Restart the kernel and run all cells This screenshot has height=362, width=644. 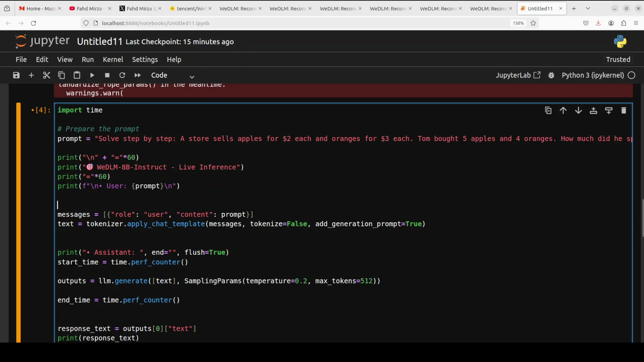pos(138,75)
